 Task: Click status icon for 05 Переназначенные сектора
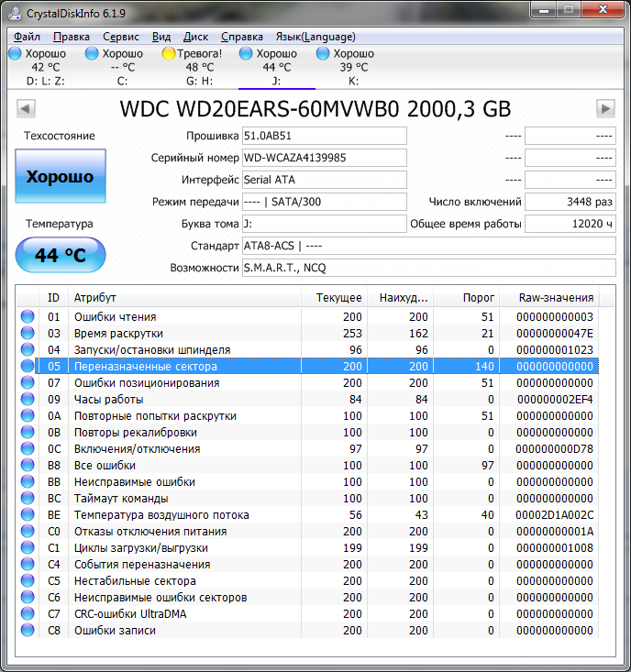[x=28, y=366]
